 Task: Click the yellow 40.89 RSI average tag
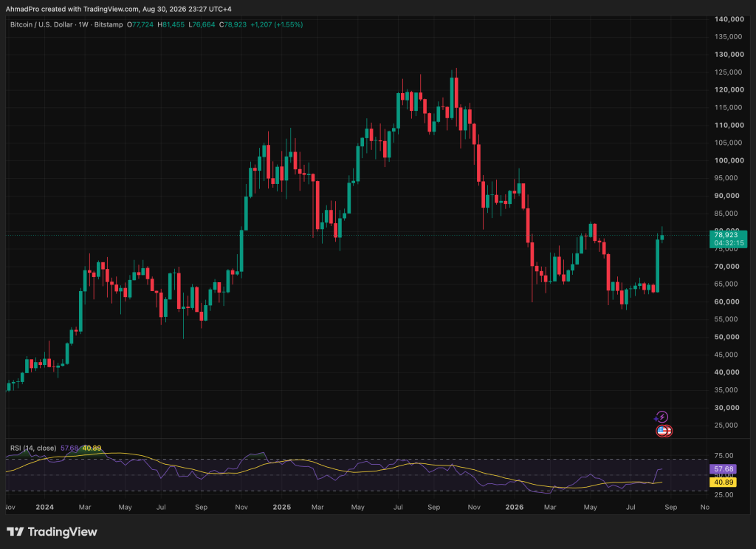(x=724, y=482)
